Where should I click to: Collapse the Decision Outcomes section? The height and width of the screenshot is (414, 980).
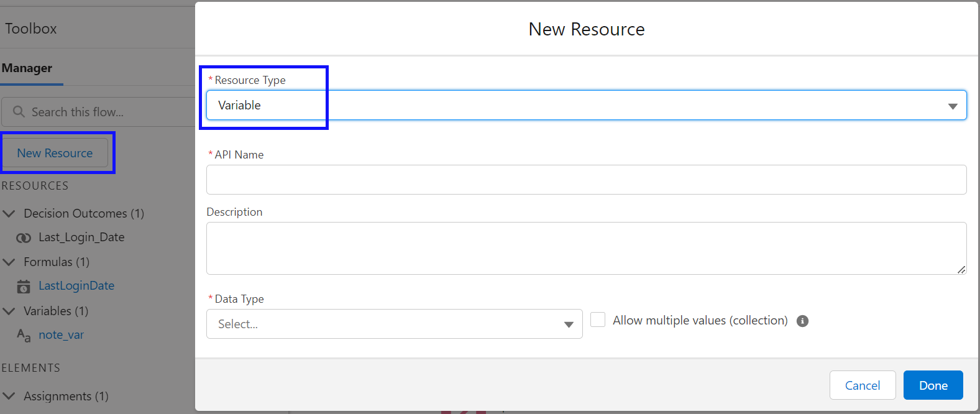click(9, 214)
